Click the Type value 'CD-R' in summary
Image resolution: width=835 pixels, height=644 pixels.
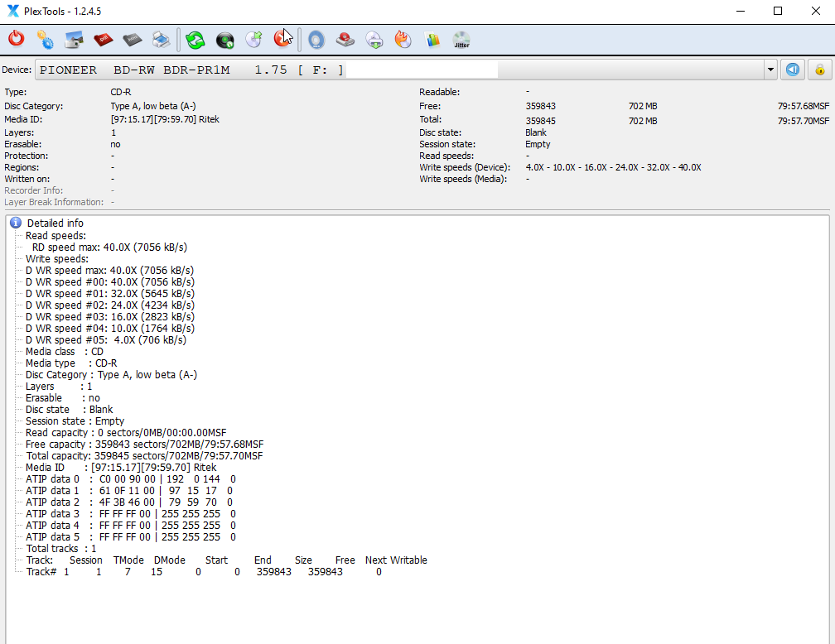[121, 92]
